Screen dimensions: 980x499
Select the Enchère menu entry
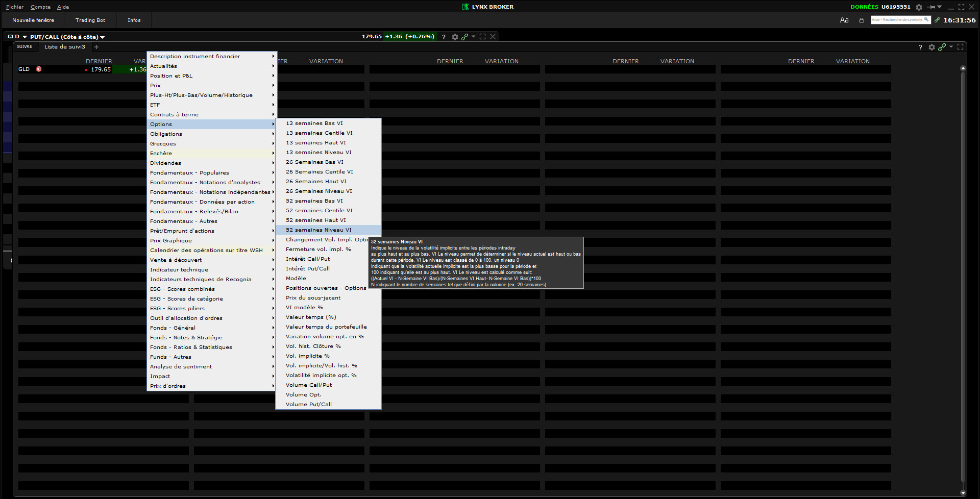point(211,154)
